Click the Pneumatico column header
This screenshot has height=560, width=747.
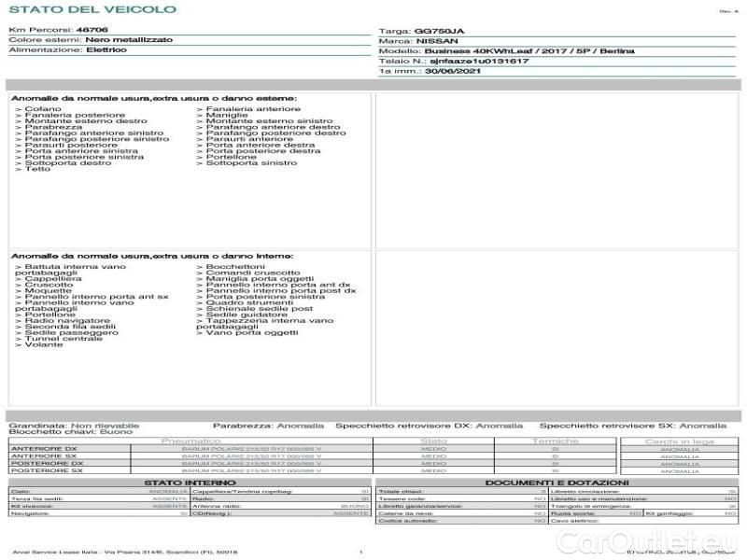[191, 441]
